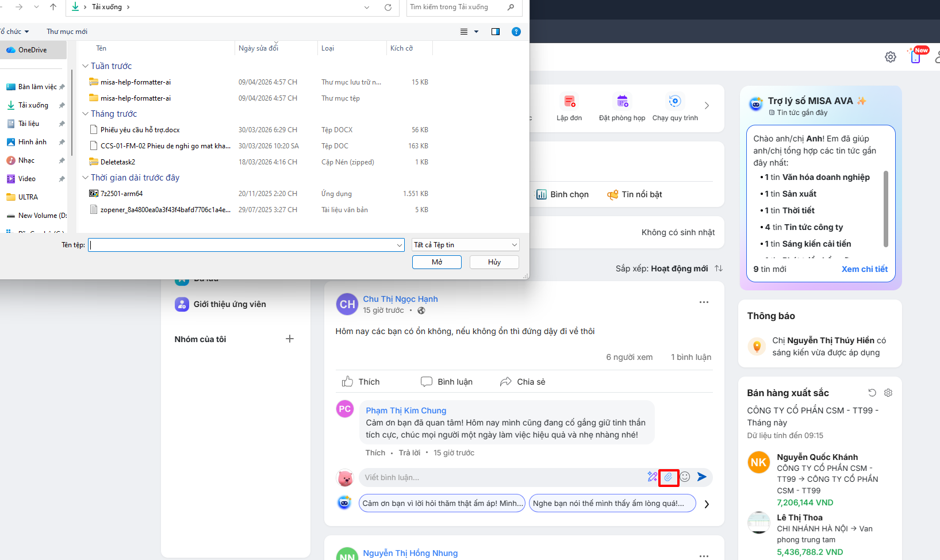Click the AI writing wand icon
Image resolution: width=940 pixels, height=560 pixels.
point(652,477)
